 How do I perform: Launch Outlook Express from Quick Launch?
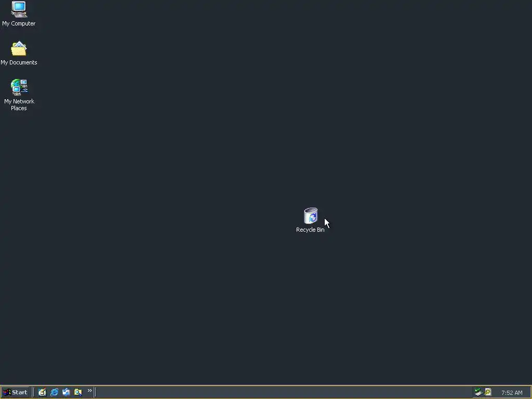[66, 392]
